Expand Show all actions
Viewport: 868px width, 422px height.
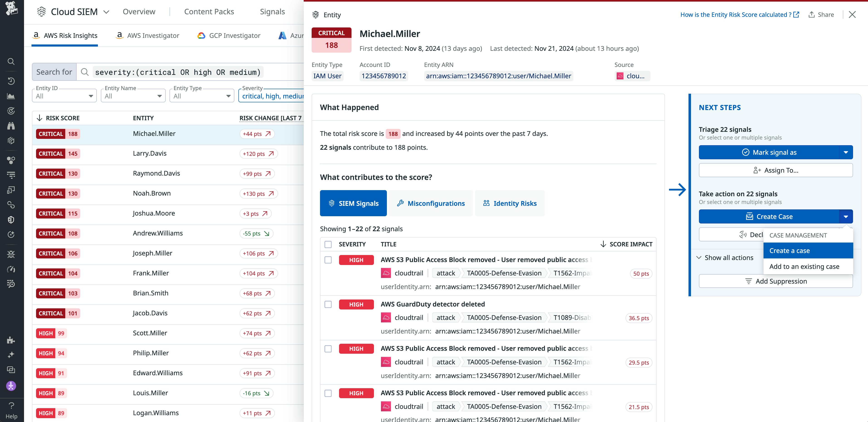(x=725, y=258)
